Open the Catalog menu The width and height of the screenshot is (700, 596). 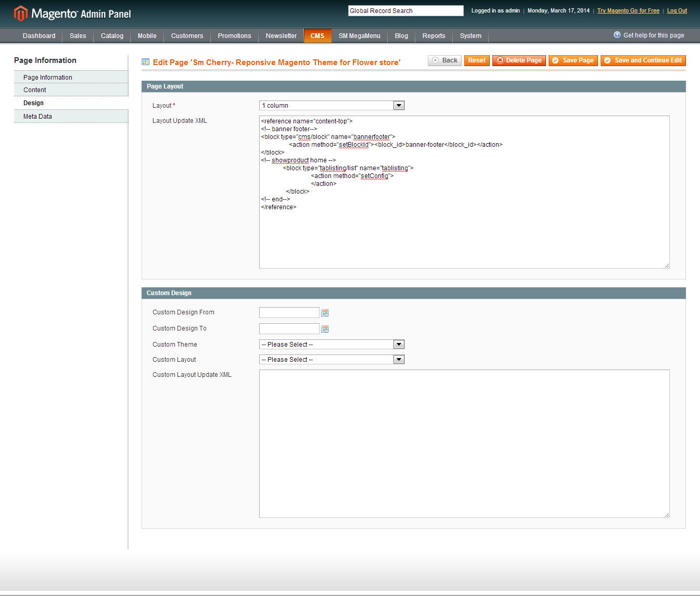[112, 36]
